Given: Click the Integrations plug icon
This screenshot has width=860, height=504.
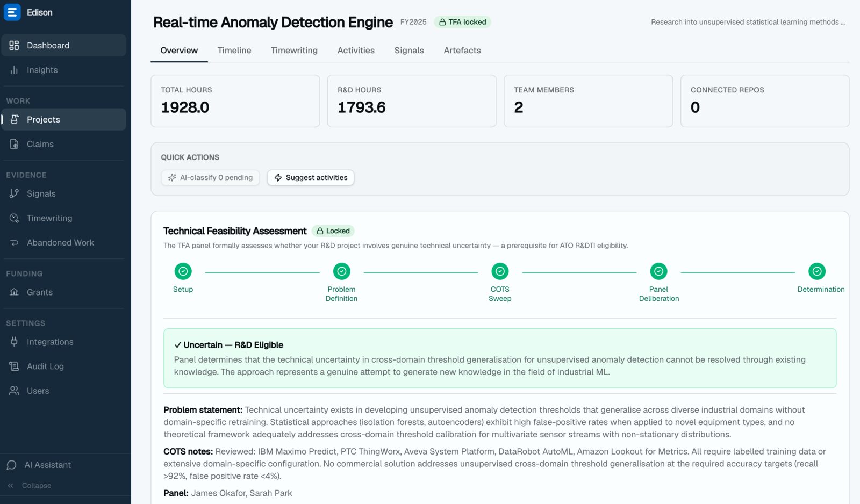Looking at the screenshot, I should (x=14, y=342).
